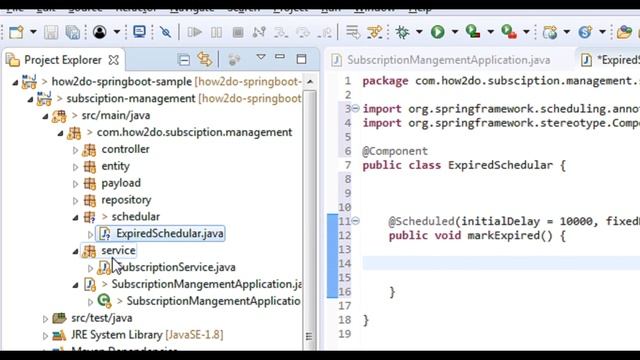
Task: Expand the payload package
Action: [76, 184]
